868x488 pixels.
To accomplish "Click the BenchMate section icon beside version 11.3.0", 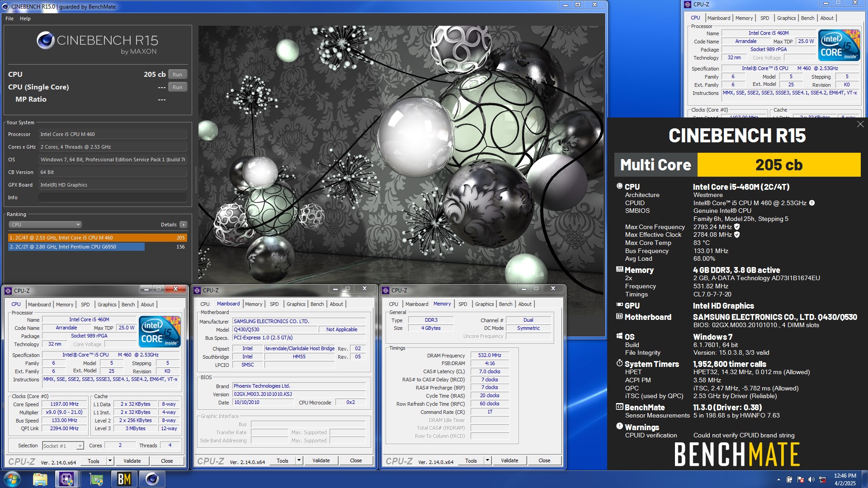I will [619, 407].
